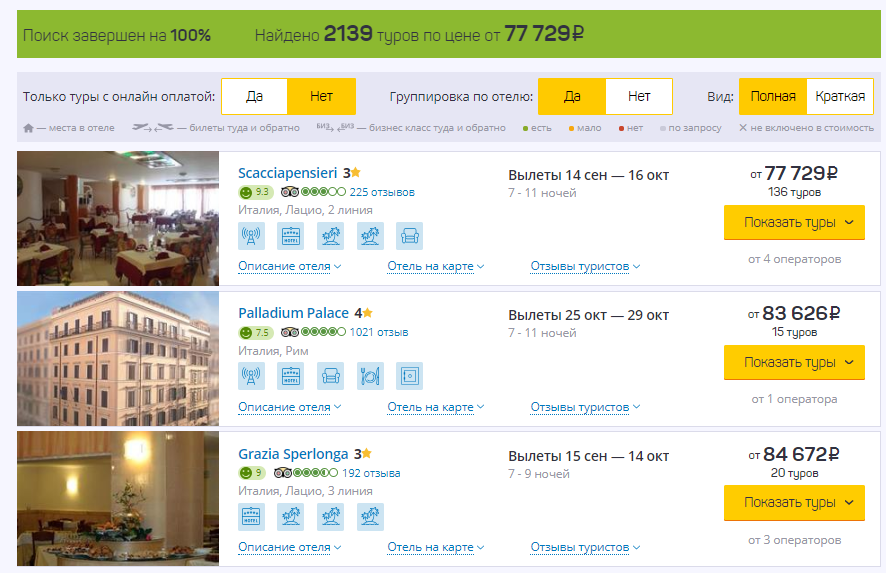The height and width of the screenshot is (573, 886).
Task: Click the TripAdvisor owl icon for Grazia Sperlonga
Action: [x=283, y=473]
